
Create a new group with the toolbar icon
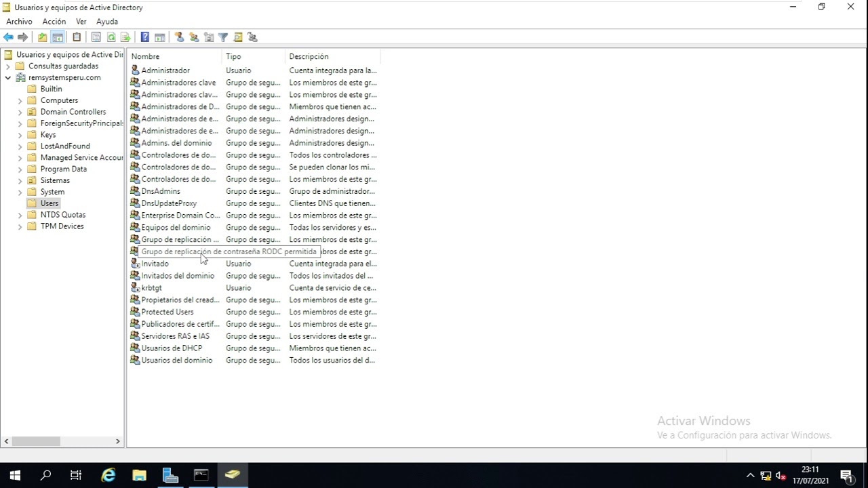tap(194, 37)
